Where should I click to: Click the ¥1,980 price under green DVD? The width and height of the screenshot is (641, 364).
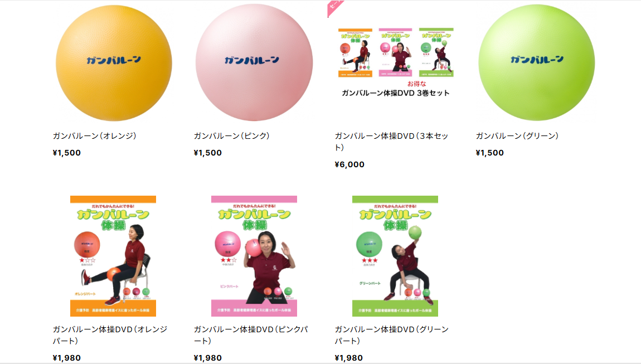click(349, 358)
